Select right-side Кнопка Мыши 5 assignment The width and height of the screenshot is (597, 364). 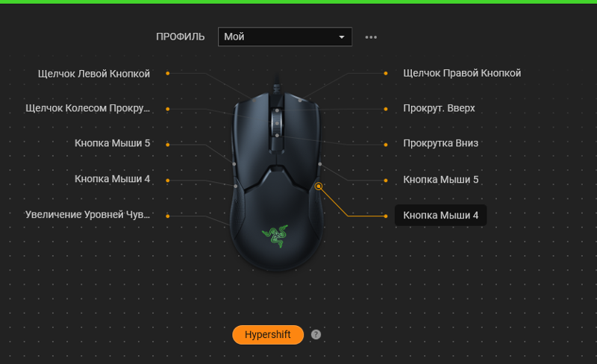click(x=441, y=179)
